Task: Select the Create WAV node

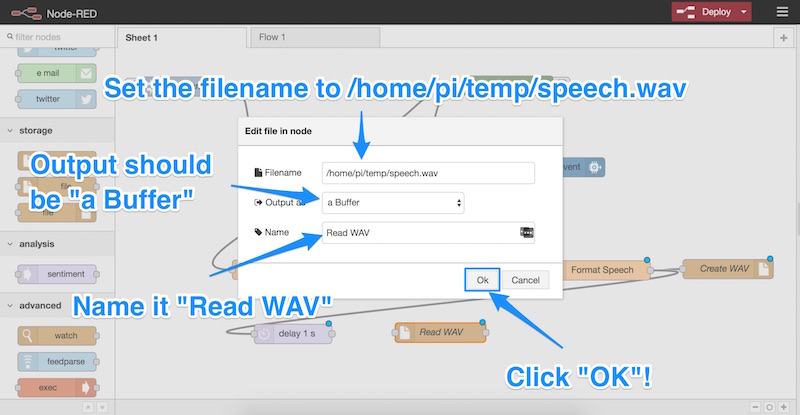Action: click(728, 268)
